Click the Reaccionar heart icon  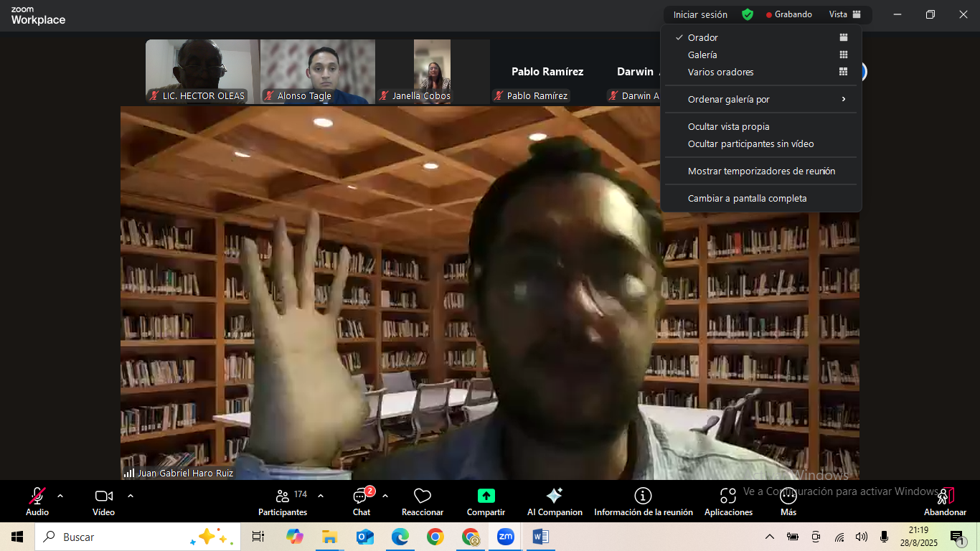click(x=422, y=496)
